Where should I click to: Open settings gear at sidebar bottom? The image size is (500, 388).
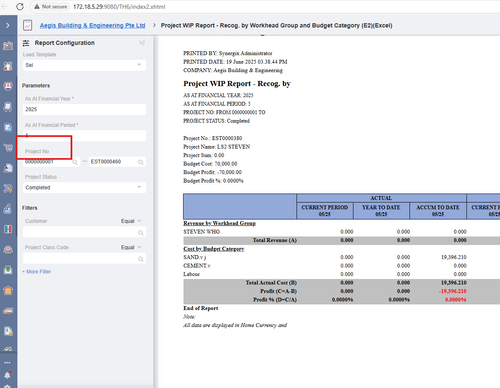pos(7,386)
